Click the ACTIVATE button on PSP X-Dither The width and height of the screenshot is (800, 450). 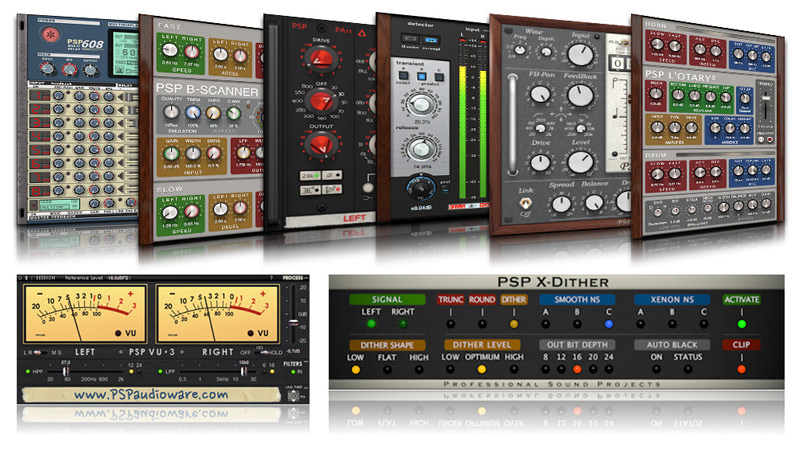(x=741, y=299)
